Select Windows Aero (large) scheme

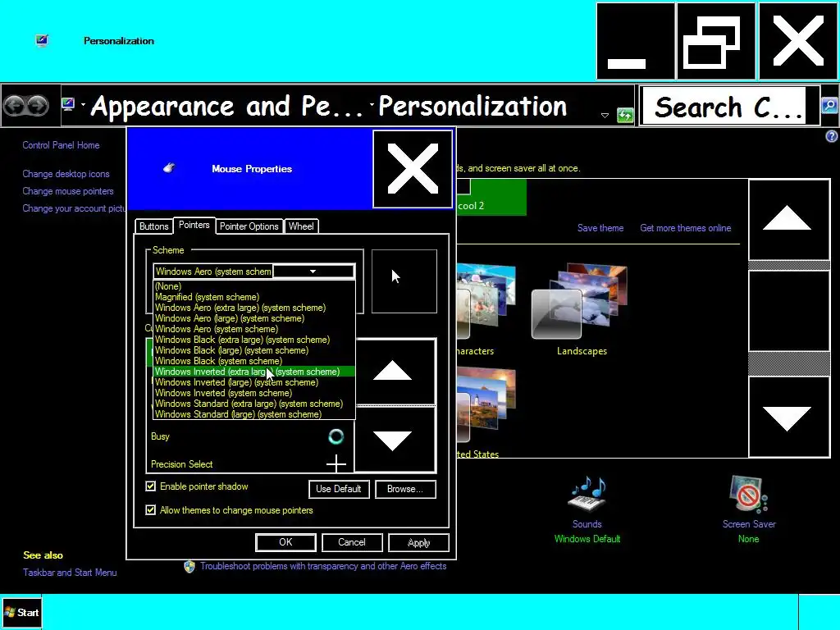pos(254,318)
